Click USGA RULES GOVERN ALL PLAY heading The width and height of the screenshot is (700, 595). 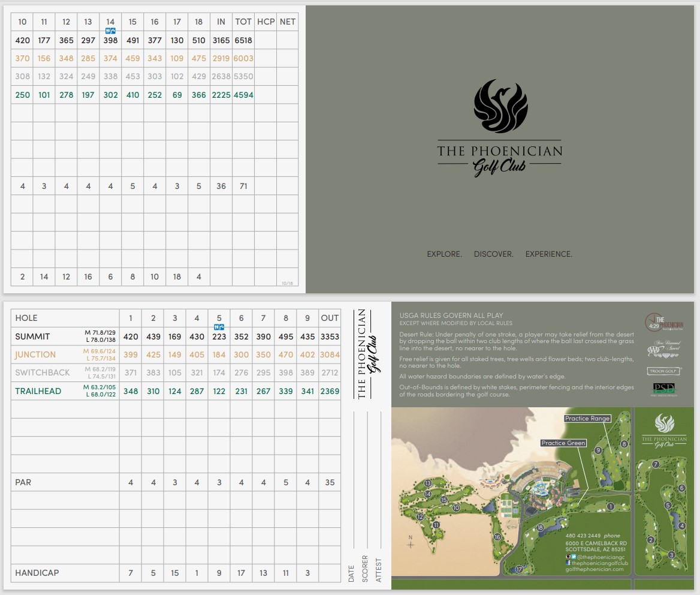451,315
